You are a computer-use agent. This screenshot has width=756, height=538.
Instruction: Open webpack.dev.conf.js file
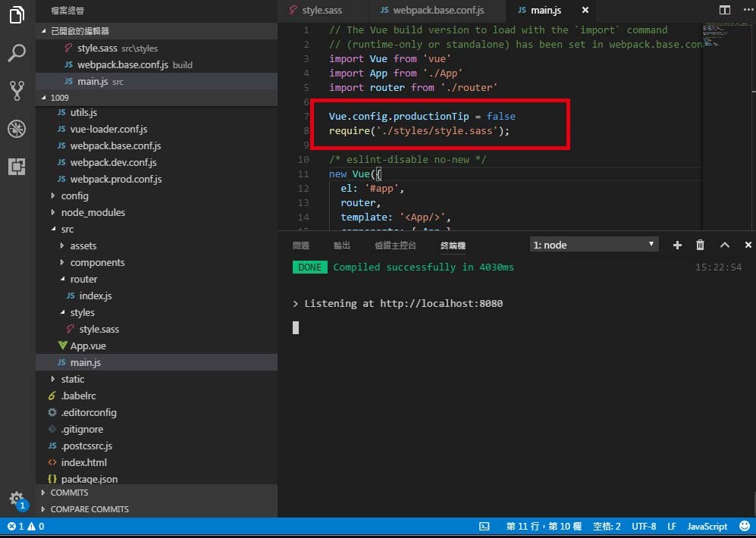pyautogui.click(x=157, y=163)
